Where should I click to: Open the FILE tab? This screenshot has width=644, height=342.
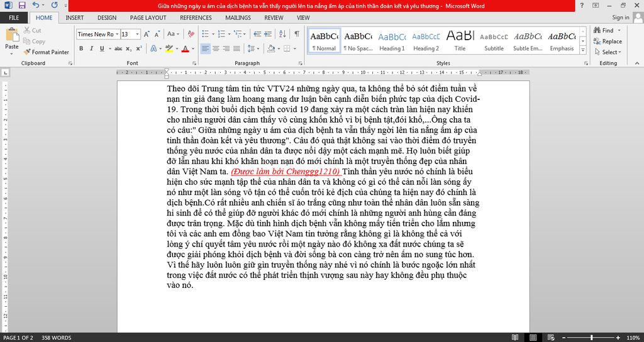click(x=14, y=18)
